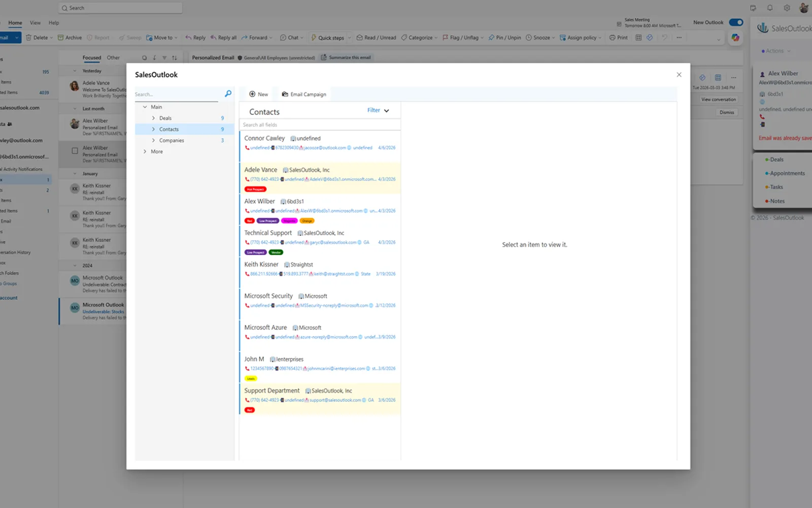Click the search magnifier icon in the SalesOutlook dialog
Viewport: 812px width, 508px height.
coord(228,93)
